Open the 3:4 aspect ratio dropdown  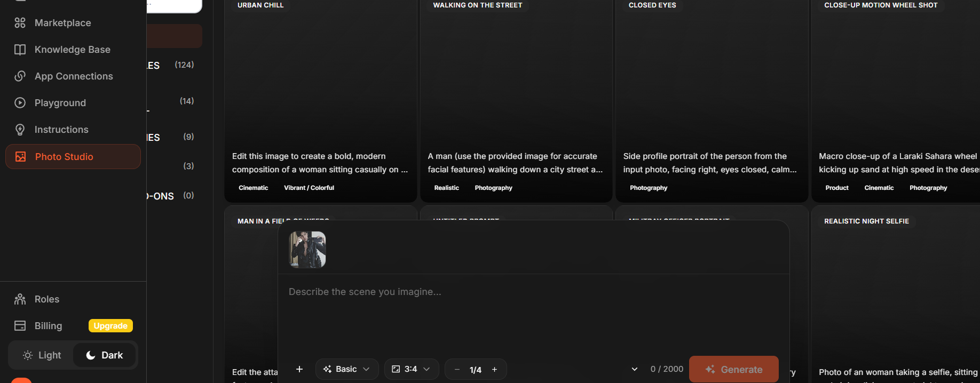pos(412,369)
